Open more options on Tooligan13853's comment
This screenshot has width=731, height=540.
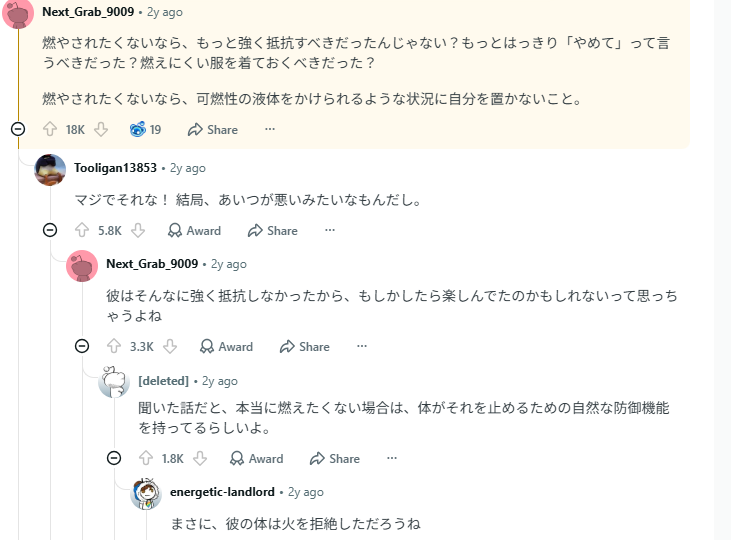pos(330,230)
